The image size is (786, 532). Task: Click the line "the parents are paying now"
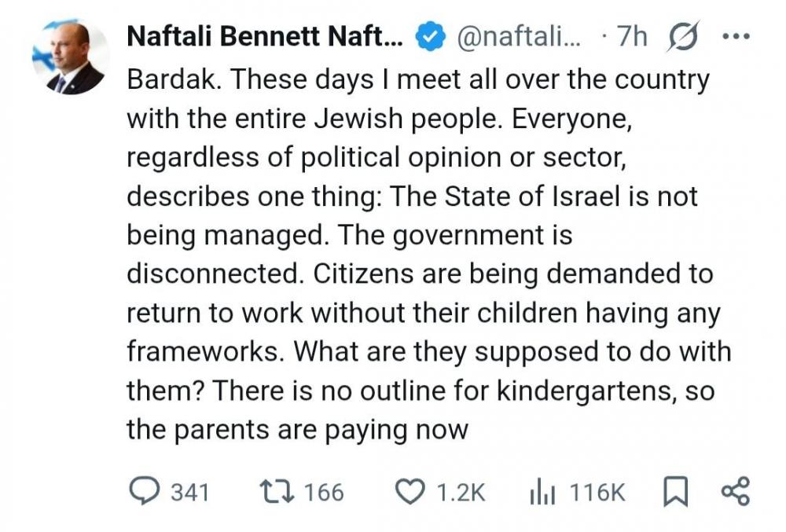(297, 430)
